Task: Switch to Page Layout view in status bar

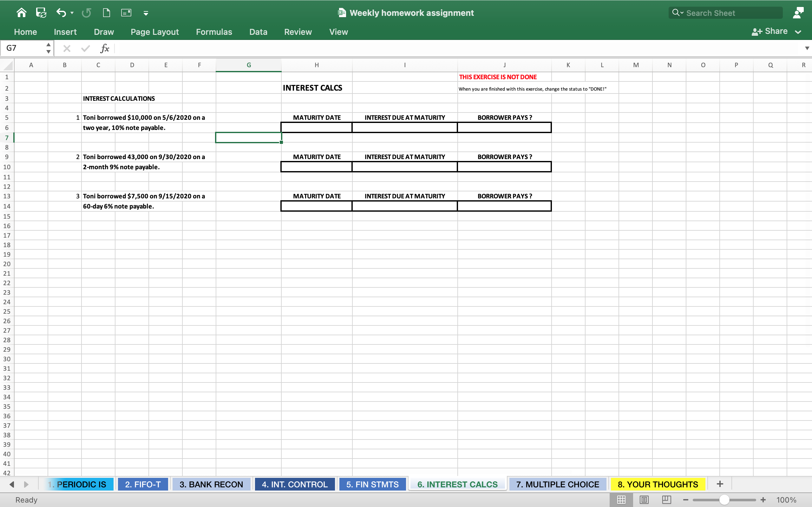Action: coord(644,500)
